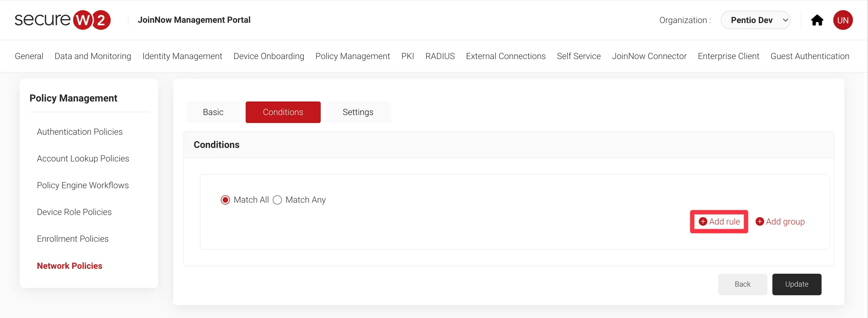Switch to the Settings tab

[358, 112]
